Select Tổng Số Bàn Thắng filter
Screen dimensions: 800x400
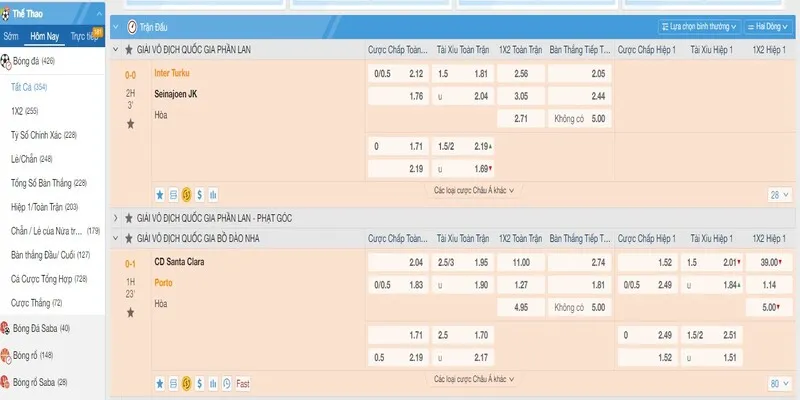point(48,183)
